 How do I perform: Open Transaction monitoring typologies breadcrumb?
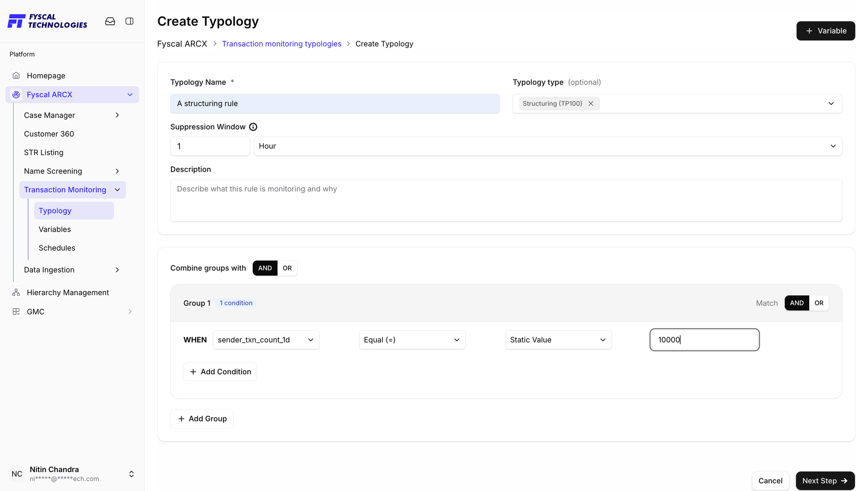(281, 44)
